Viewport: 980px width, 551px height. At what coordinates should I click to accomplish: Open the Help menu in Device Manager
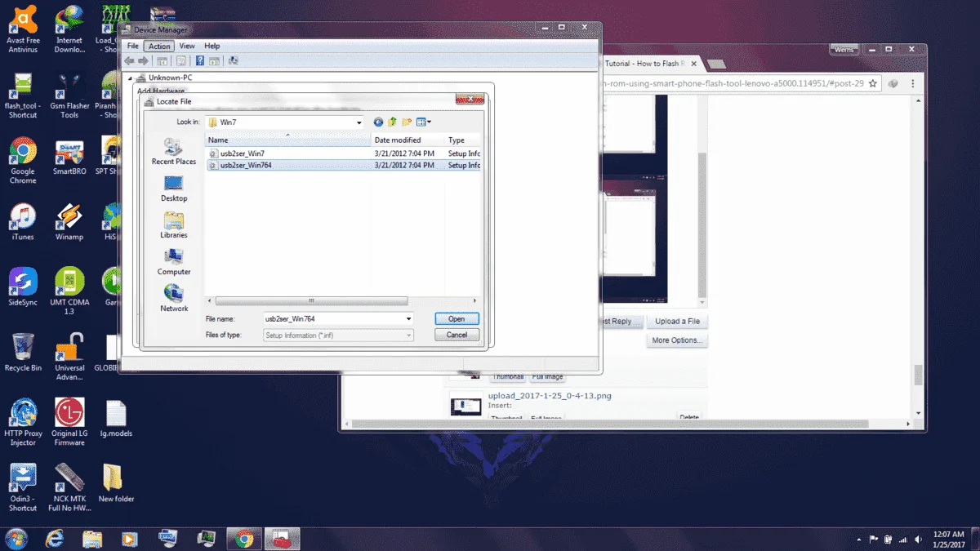point(212,47)
